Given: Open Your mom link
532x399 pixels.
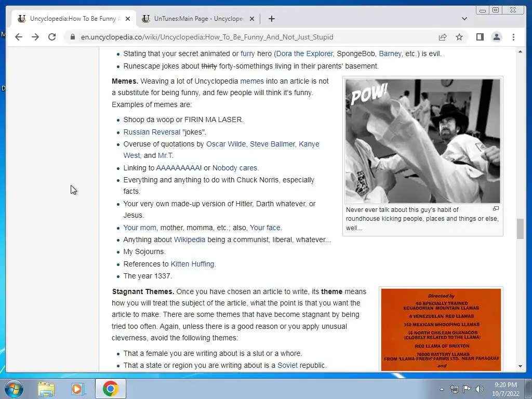Looking at the screenshot, I should [x=140, y=228].
